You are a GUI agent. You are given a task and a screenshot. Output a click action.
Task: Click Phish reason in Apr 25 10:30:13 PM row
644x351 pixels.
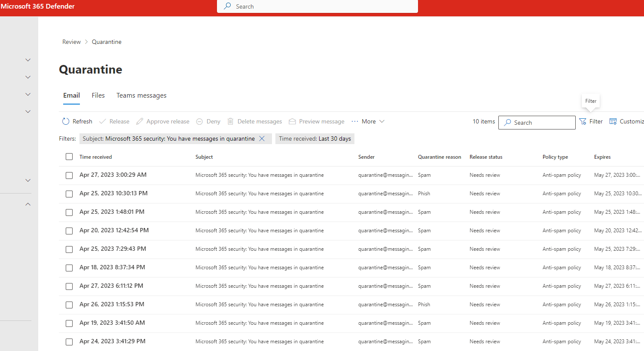click(424, 194)
